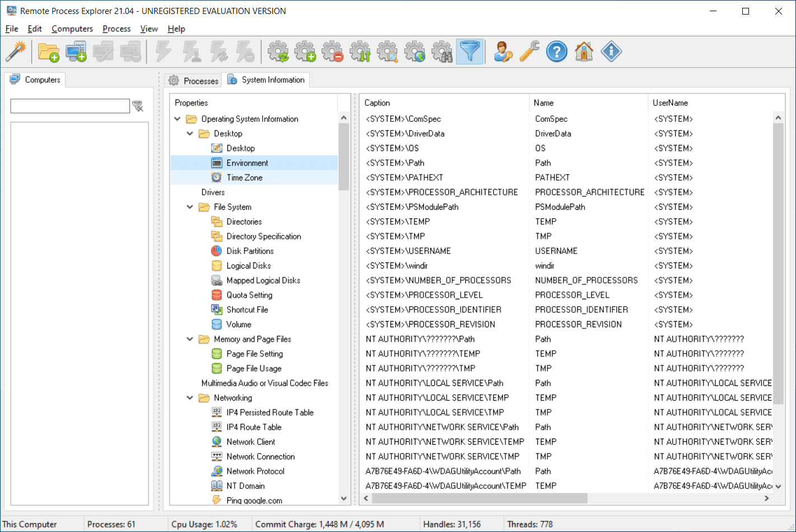Select IP4 Persisted Route Table item
The width and height of the screenshot is (796, 532).
coord(270,412)
